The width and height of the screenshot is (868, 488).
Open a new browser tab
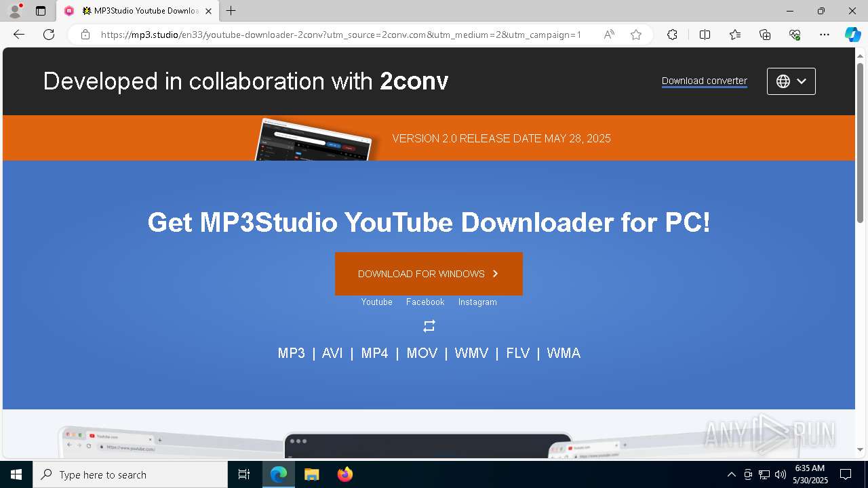[x=231, y=11]
